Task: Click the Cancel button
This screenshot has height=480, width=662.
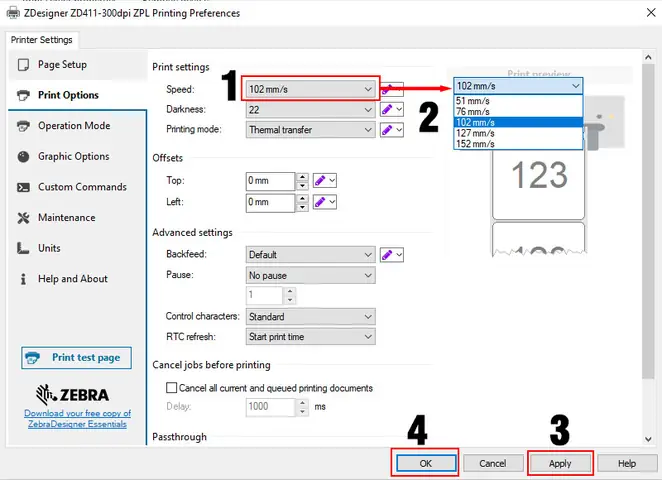Action: (492, 463)
